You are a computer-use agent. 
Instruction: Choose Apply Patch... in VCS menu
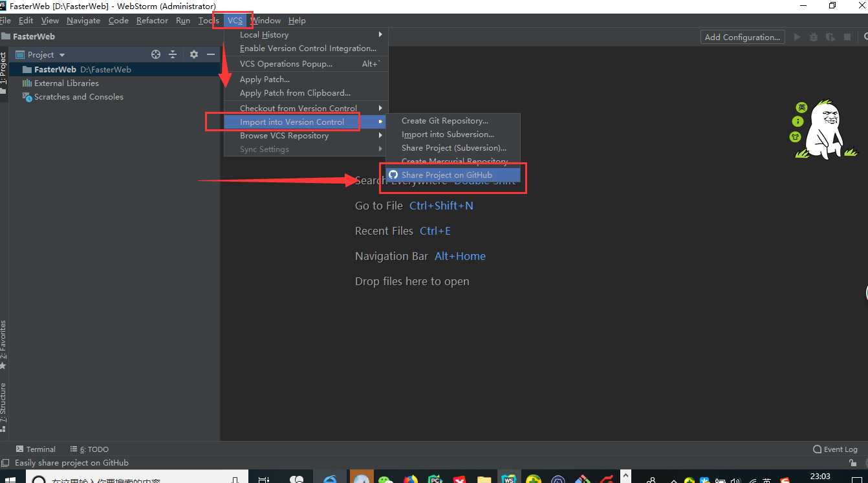[x=306, y=80]
